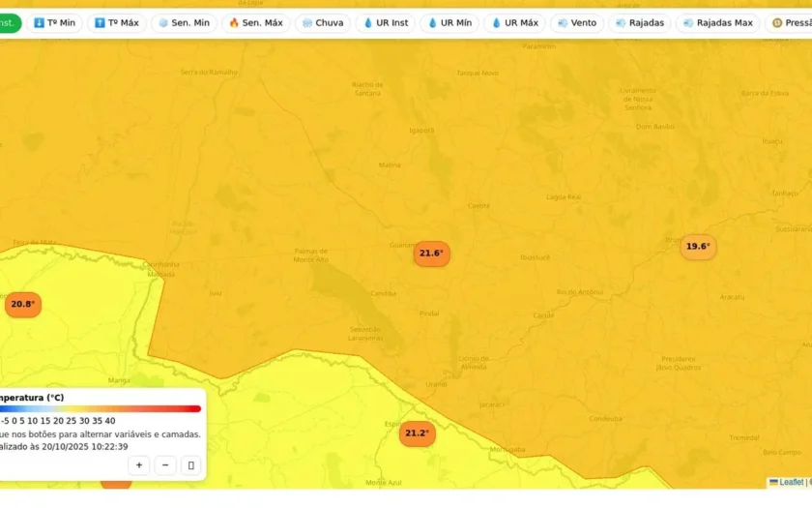Open the 19.6° station marker near Brumado
The image size is (812, 508).
(x=698, y=247)
